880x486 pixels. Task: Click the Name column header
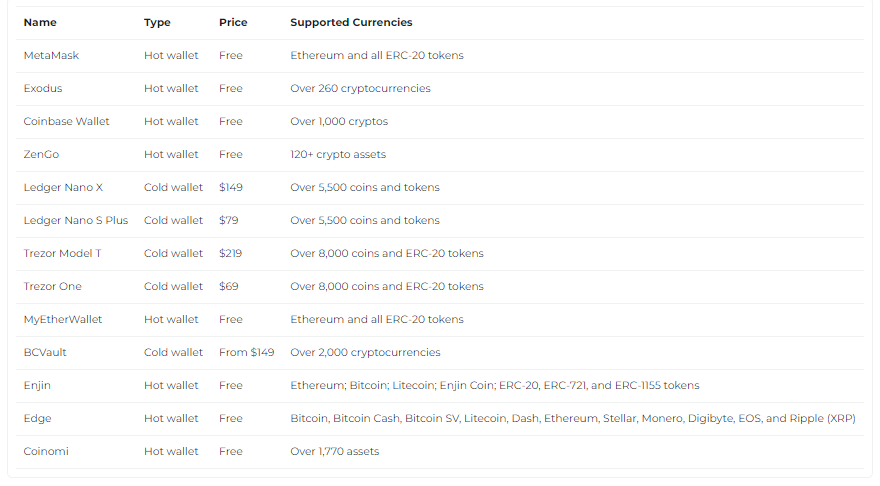click(40, 22)
